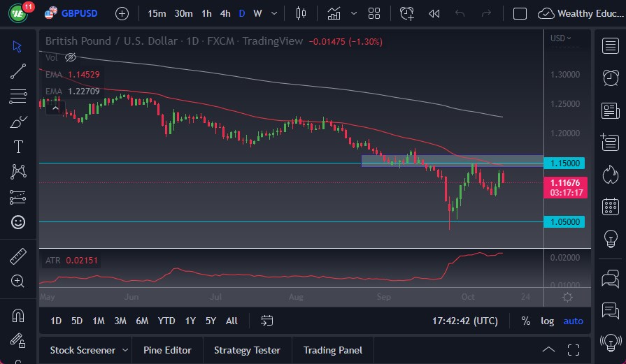This screenshot has height=364, width=626.
Task: Select the trend line drawing tool
Action: click(18, 71)
